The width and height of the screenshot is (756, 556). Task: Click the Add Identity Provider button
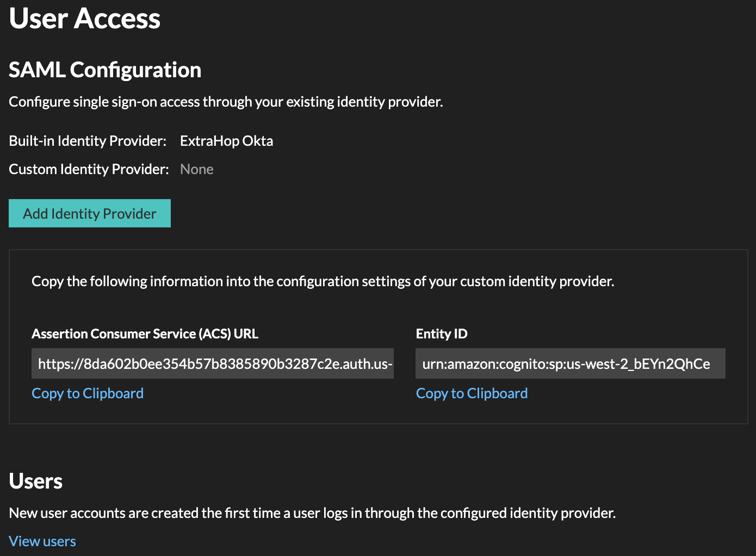tap(90, 213)
